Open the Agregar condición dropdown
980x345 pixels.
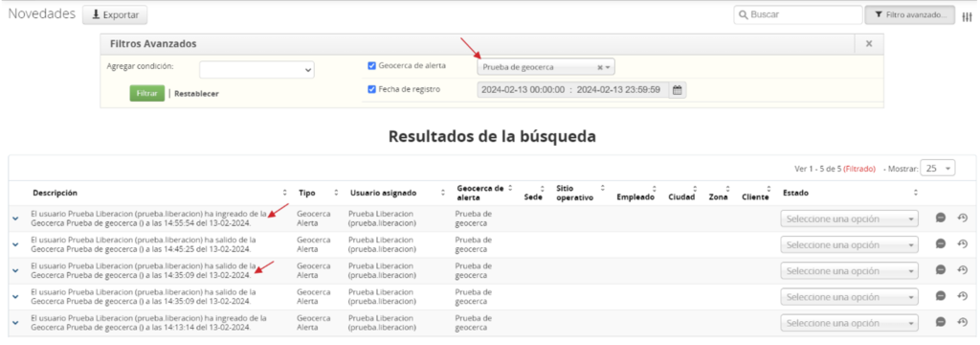pos(256,70)
